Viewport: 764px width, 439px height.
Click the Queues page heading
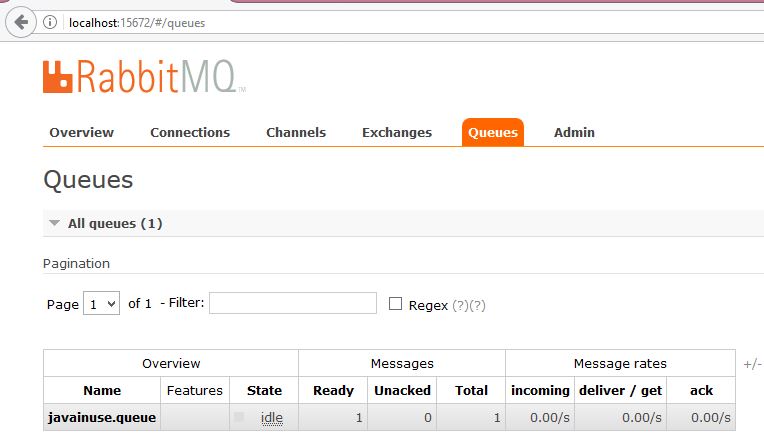88,180
